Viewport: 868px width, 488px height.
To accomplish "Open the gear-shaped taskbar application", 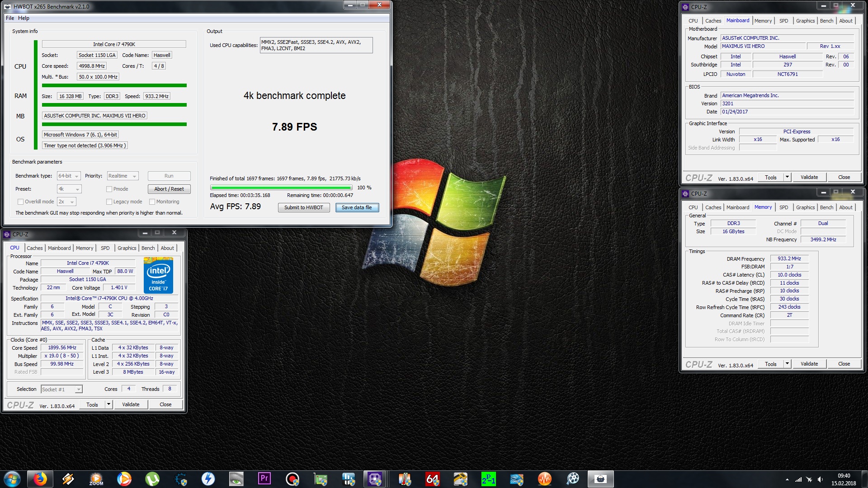I will (180, 479).
